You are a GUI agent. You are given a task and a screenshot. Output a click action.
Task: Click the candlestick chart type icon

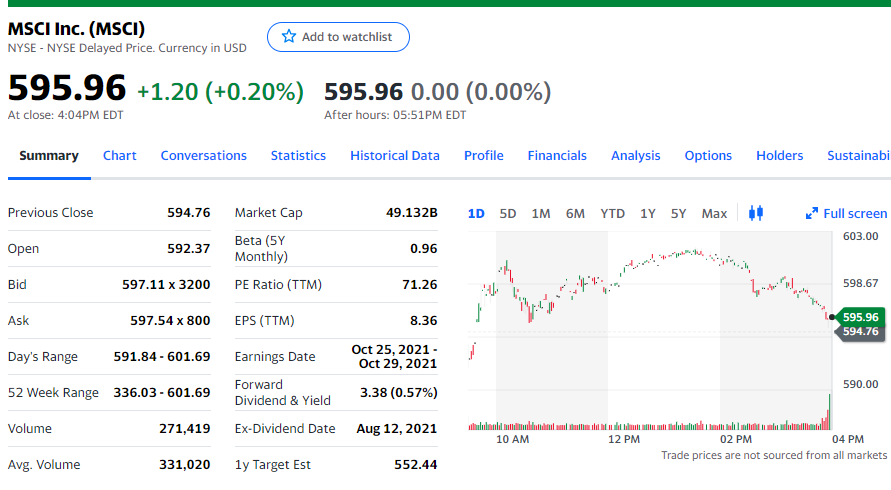tap(755, 213)
